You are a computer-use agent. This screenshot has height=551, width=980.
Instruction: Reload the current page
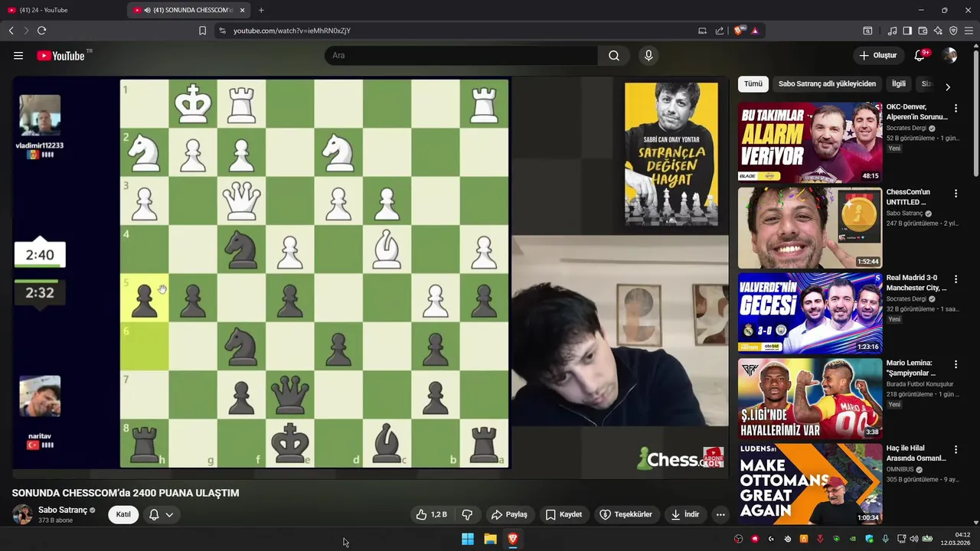pos(41,31)
